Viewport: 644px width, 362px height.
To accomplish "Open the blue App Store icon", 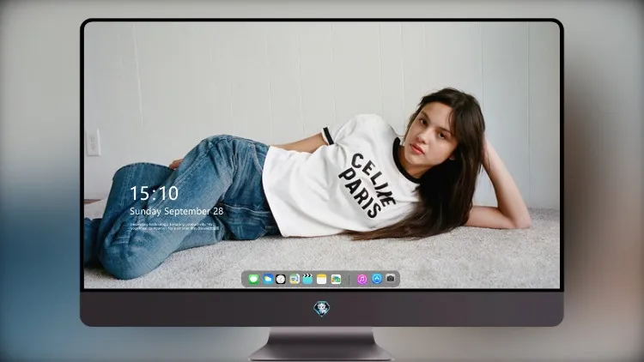I will click(377, 279).
